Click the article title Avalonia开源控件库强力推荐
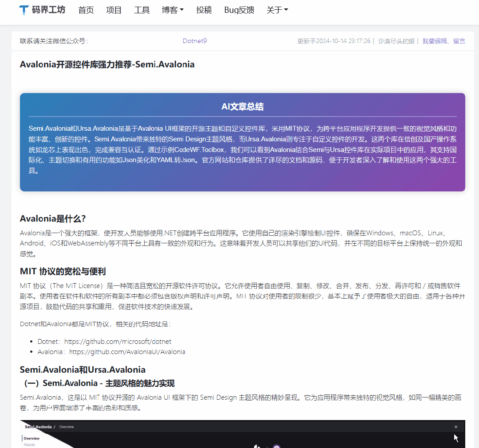 (107, 64)
